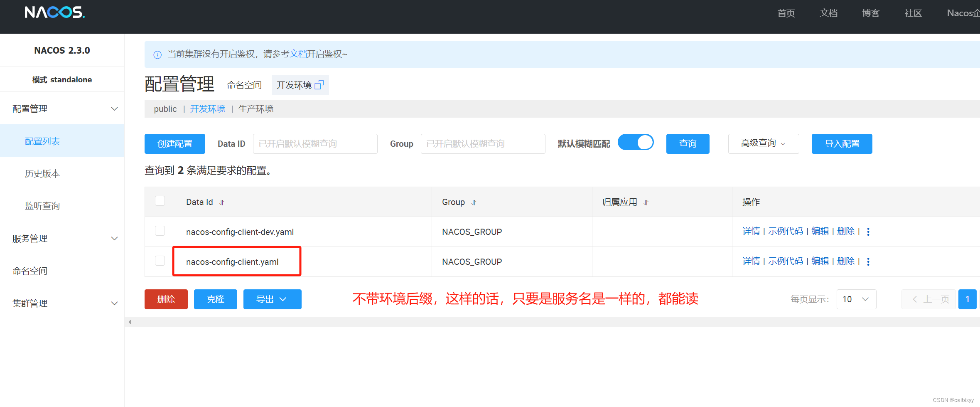Check the nacos-config-client-dev.yaml row checkbox

click(x=160, y=231)
